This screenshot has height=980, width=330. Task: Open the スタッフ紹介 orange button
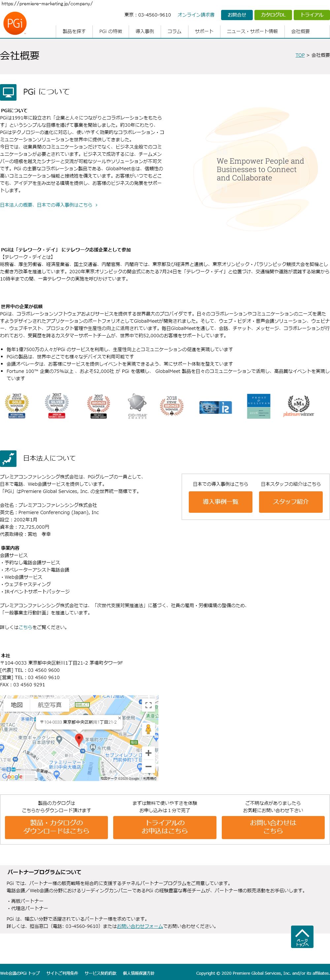tap(291, 502)
